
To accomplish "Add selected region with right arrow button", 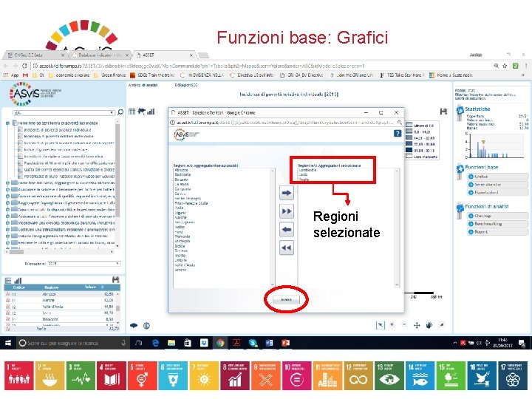I will point(287,193).
